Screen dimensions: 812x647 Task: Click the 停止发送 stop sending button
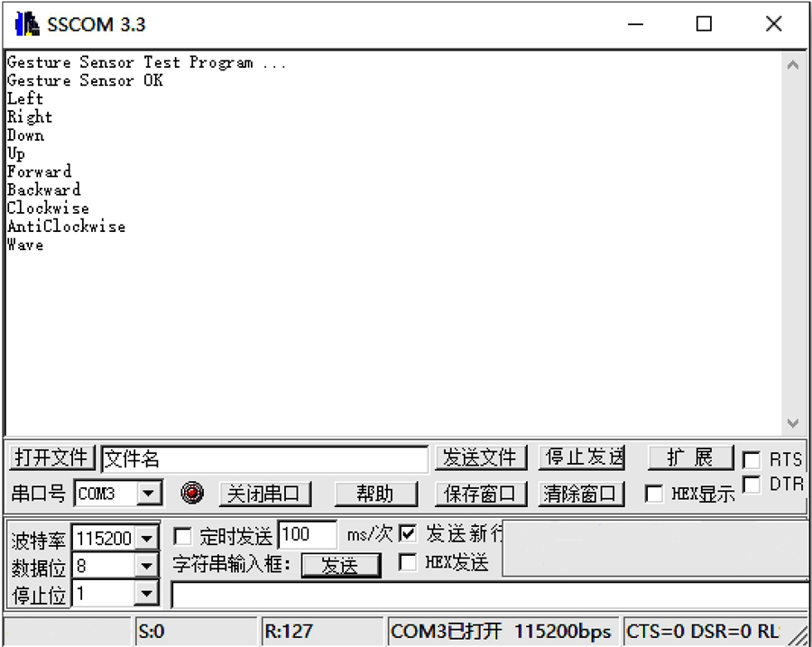[x=582, y=458]
